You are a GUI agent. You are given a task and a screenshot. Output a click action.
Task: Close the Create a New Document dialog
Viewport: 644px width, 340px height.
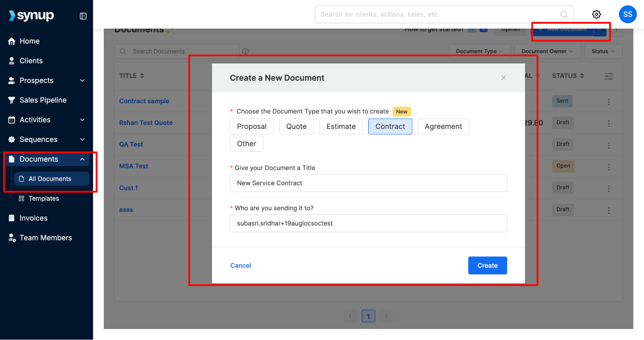[x=503, y=78]
